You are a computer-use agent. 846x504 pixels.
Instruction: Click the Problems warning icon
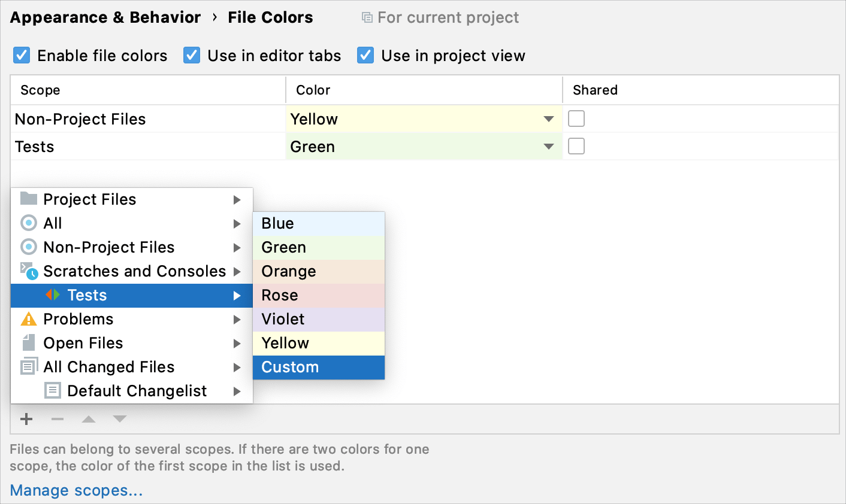tap(28, 318)
